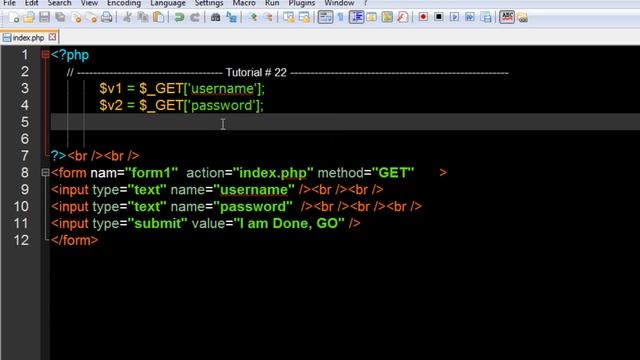Viewport: 640px width, 360px height.
Task: Open the Encoding menu
Action: 124,3
